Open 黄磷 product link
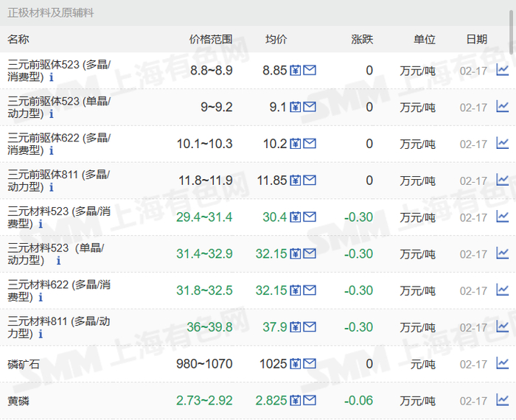516x420 pixels. (18, 401)
